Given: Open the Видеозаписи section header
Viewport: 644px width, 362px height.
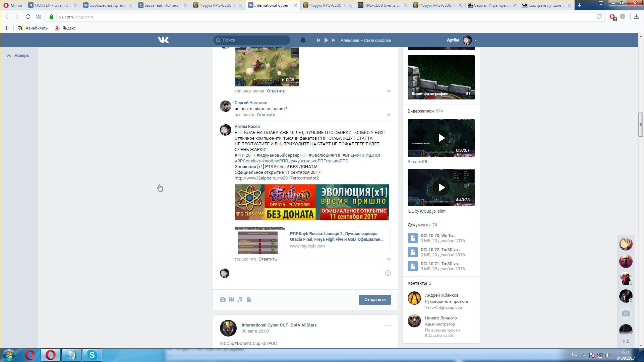Looking at the screenshot, I should pyautogui.click(x=420, y=111).
